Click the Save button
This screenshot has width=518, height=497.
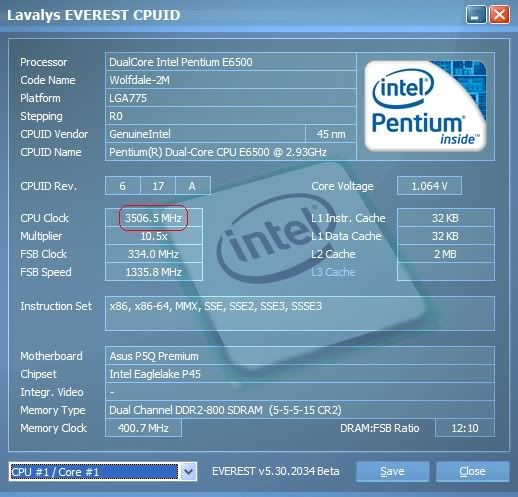[x=392, y=471]
